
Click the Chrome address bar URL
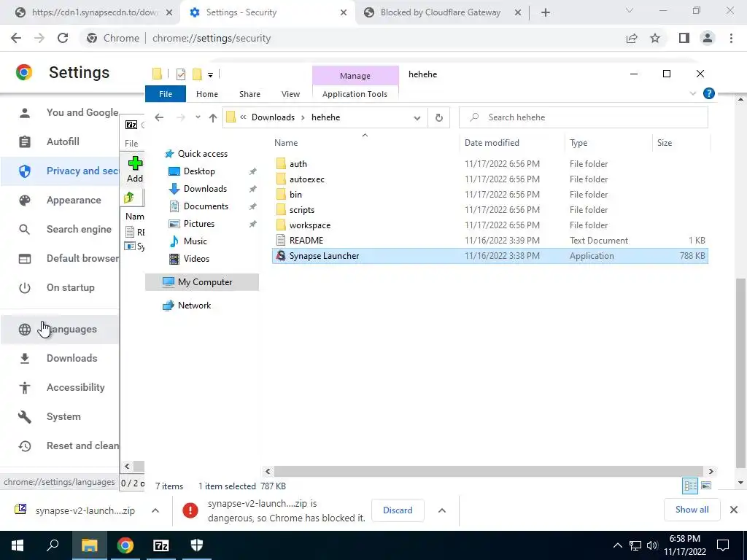(212, 38)
